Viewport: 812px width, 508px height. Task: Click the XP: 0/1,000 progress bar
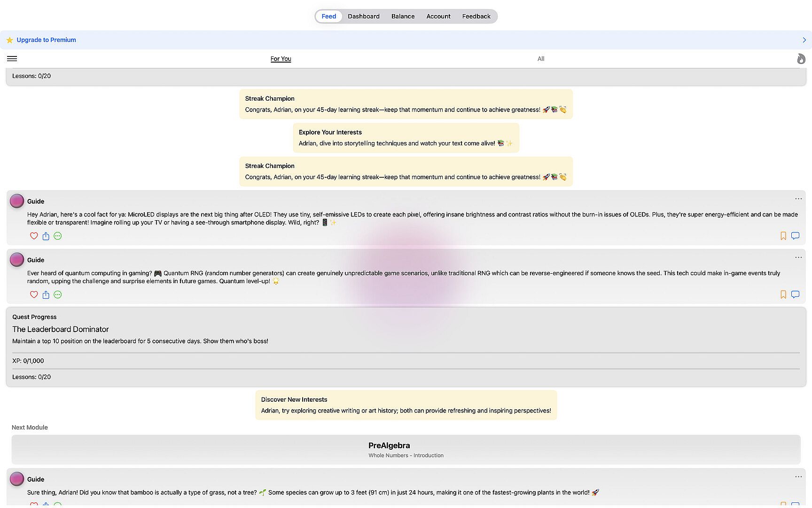406,352
